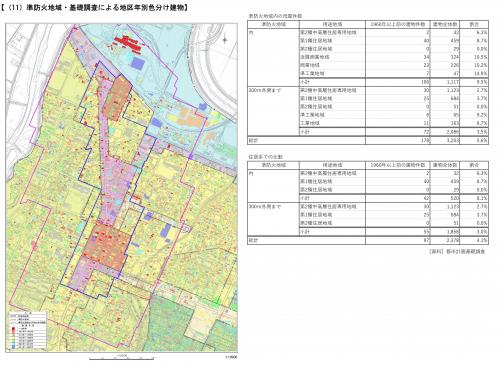Viewport: 500px width, 367px height.
Task: Click the 4.1% total cell in the lower table
Action: (482, 240)
